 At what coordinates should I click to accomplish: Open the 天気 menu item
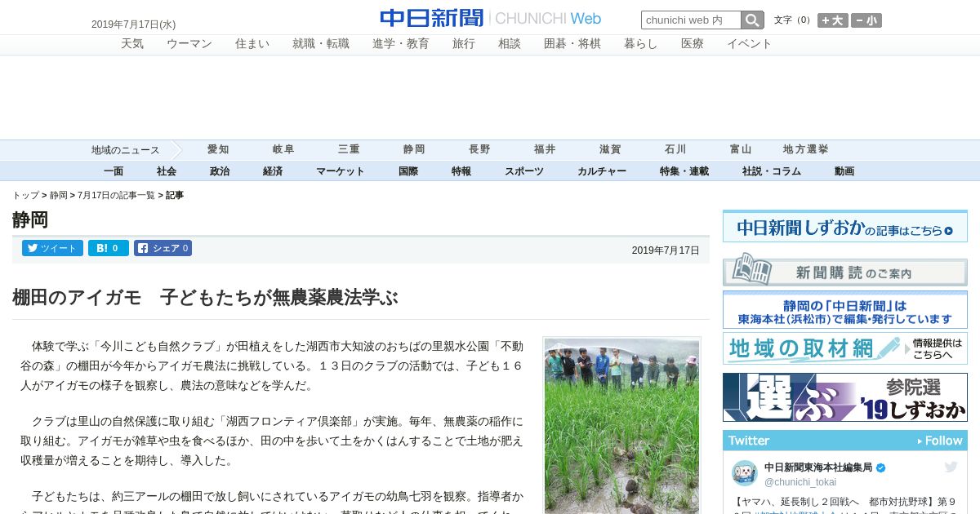point(132,44)
